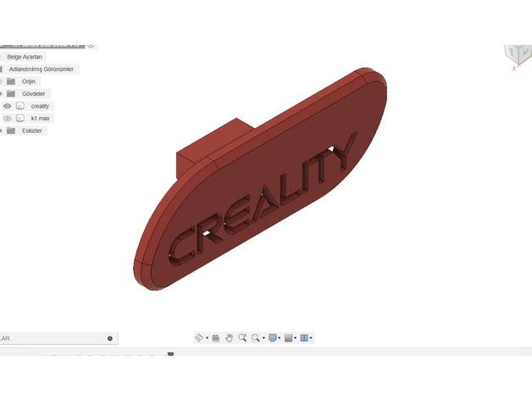
Task: Activate the Pan hand tool
Action: pyautogui.click(x=229, y=337)
